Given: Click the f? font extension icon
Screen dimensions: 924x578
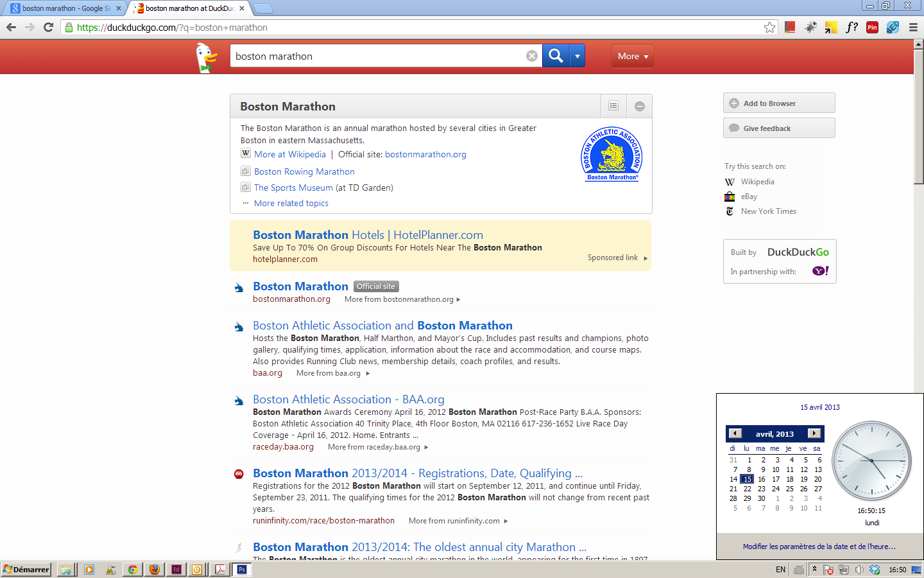Looking at the screenshot, I should click(851, 27).
